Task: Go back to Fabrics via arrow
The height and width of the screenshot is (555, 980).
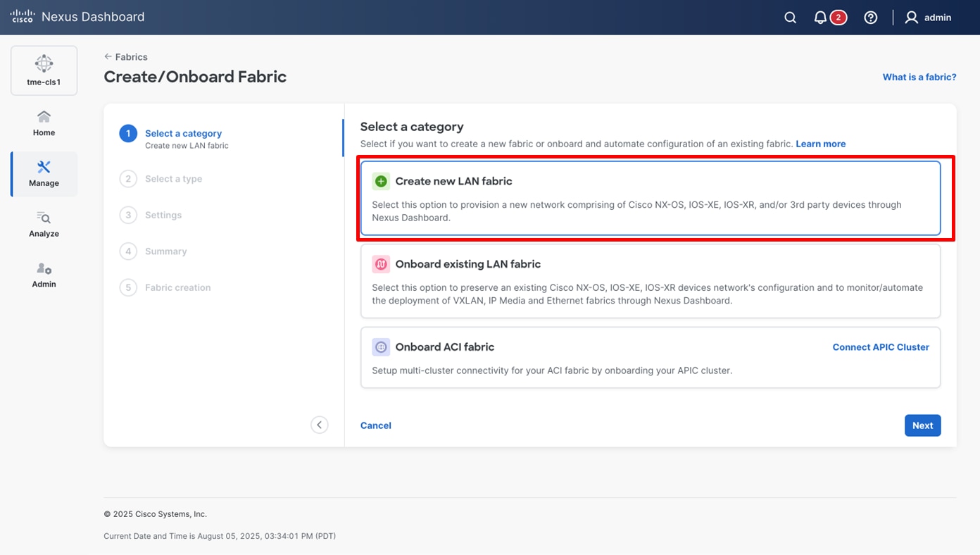Action: [108, 57]
